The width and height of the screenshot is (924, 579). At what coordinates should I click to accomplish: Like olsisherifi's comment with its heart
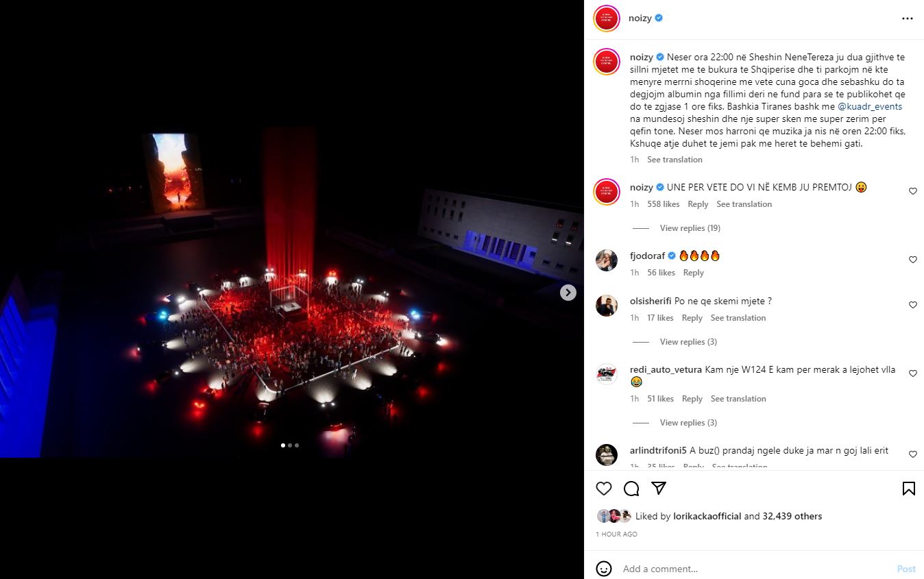(912, 305)
